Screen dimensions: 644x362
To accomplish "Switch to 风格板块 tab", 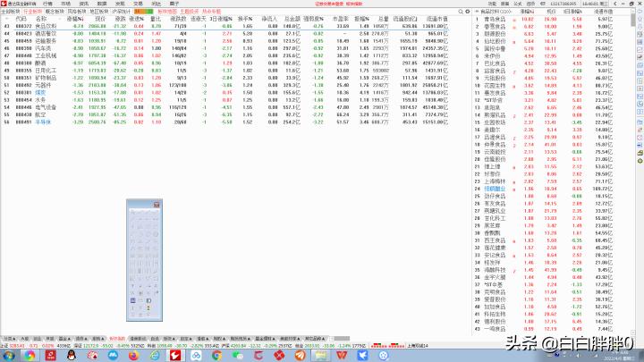I will (x=77, y=12).
